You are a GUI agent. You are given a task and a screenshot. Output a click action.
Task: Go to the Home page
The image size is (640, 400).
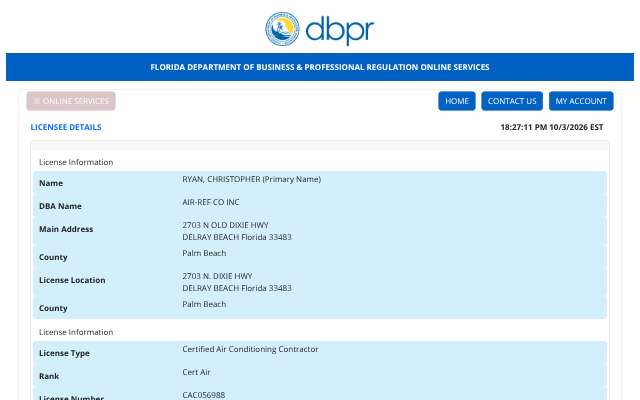click(x=457, y=101)
